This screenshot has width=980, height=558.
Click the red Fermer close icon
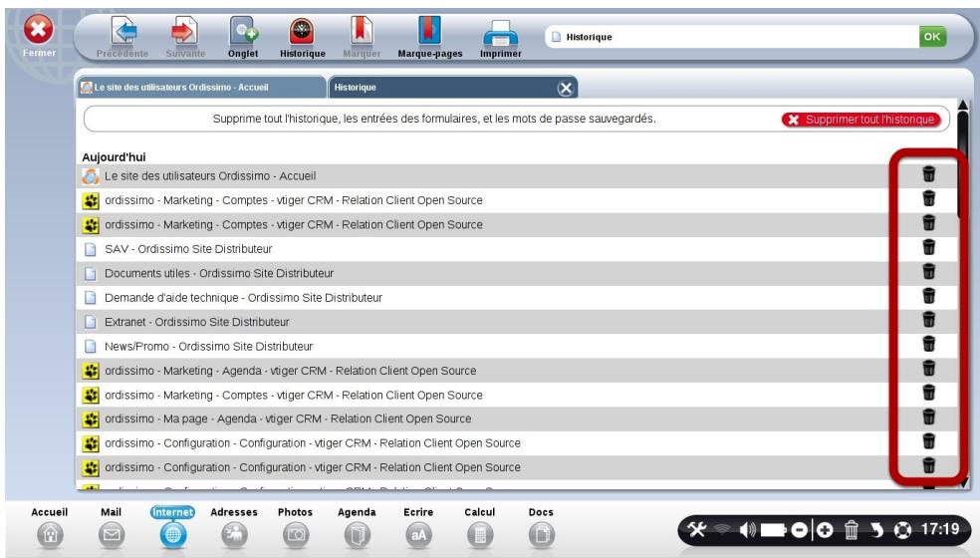(38, 30)
